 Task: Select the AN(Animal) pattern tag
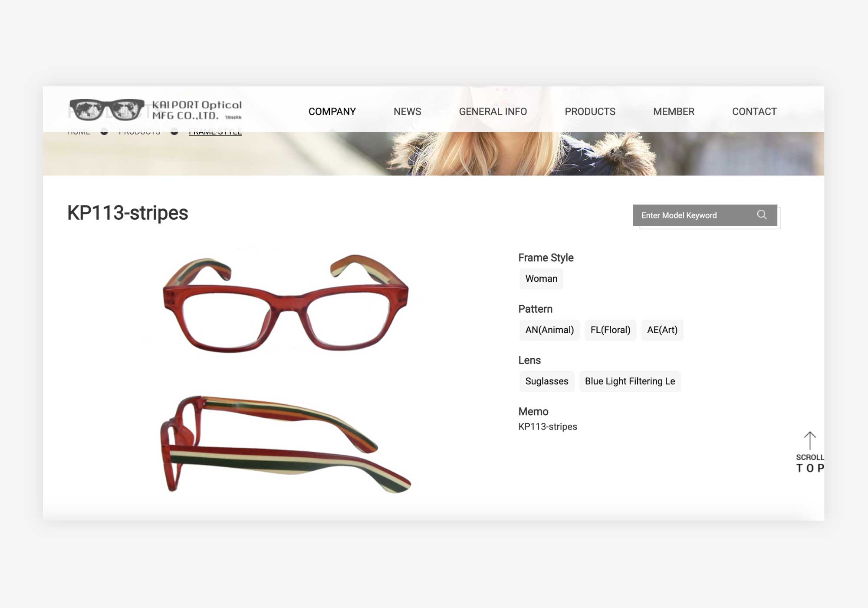(549, 330)
